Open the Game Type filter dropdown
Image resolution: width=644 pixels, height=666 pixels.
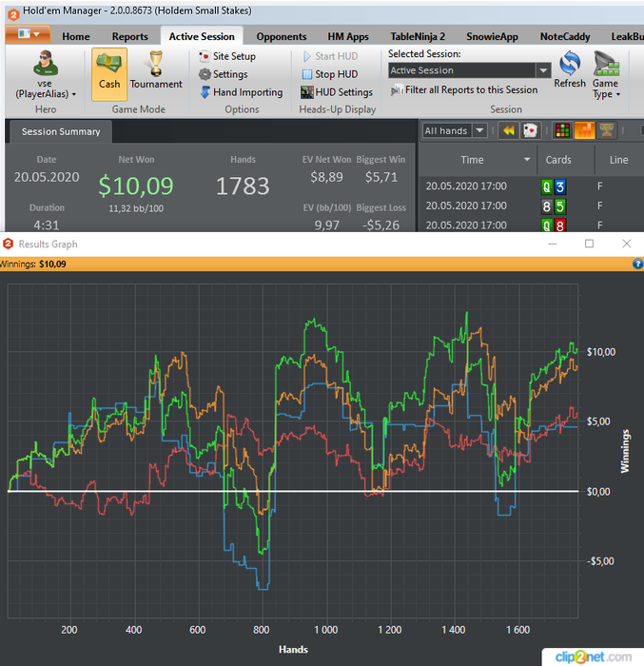click(606, 75)
